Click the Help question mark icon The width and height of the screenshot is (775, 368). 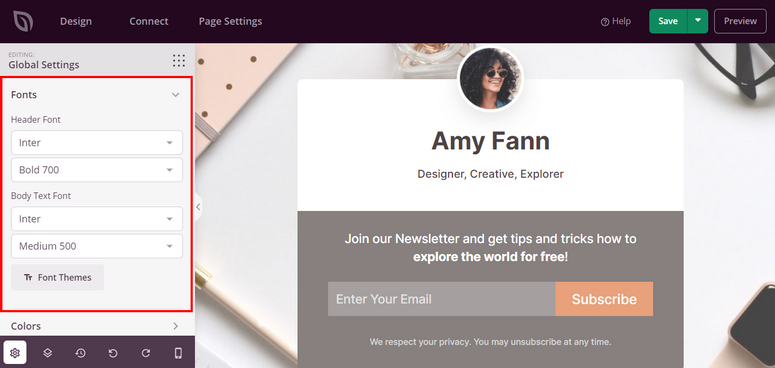point(604,22)
